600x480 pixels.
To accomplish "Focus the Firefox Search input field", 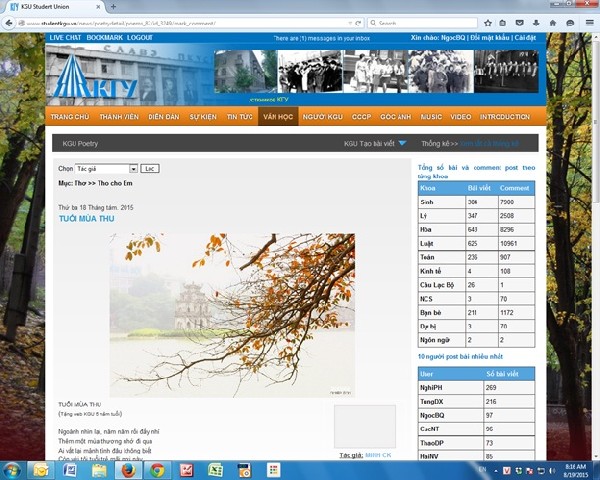I will pyautogui.click(x=422, y=23).
